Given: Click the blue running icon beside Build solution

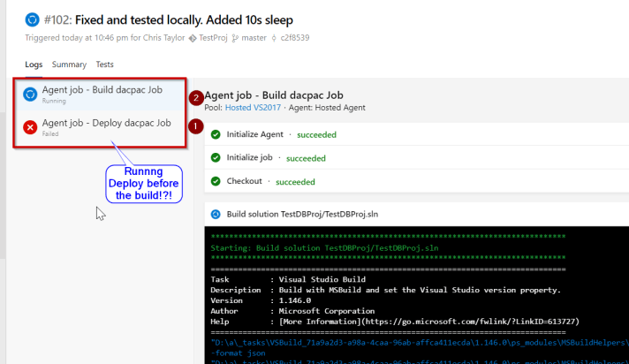Looking at the screenshot, I should 216,214.
